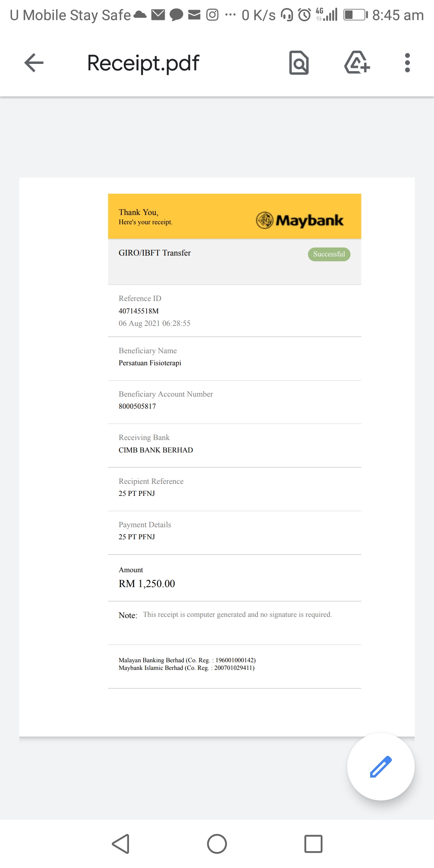
Task: Tap the RM 1,250.00 amount
Action: [x=147, y=583]
